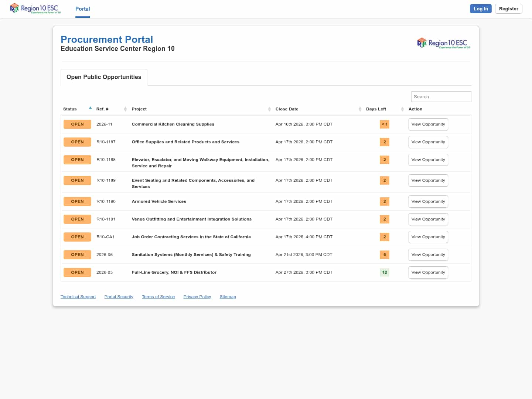Open the Portal navigation tab
532x399 pixels.
pyautogui.click(x=82, y=9)
